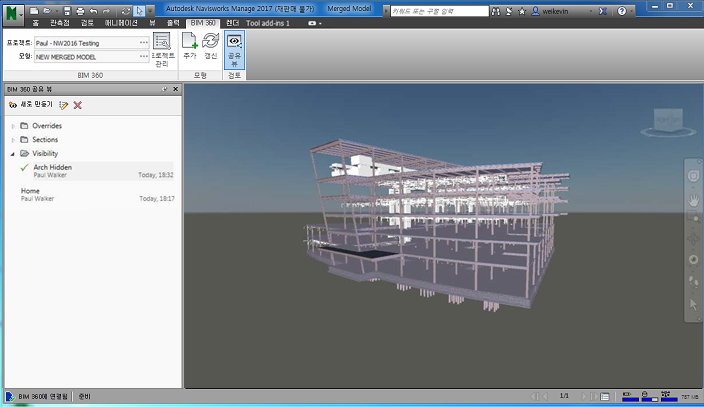Viewport: 704px width, 407px height.
Task: Open the Tool add-ins 1 tab
Action: coord(268,23)
